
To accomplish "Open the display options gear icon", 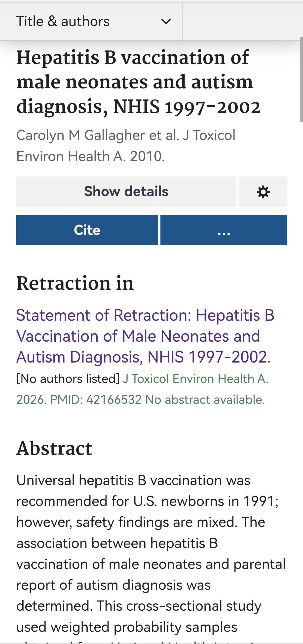I will tap(263, 191).
